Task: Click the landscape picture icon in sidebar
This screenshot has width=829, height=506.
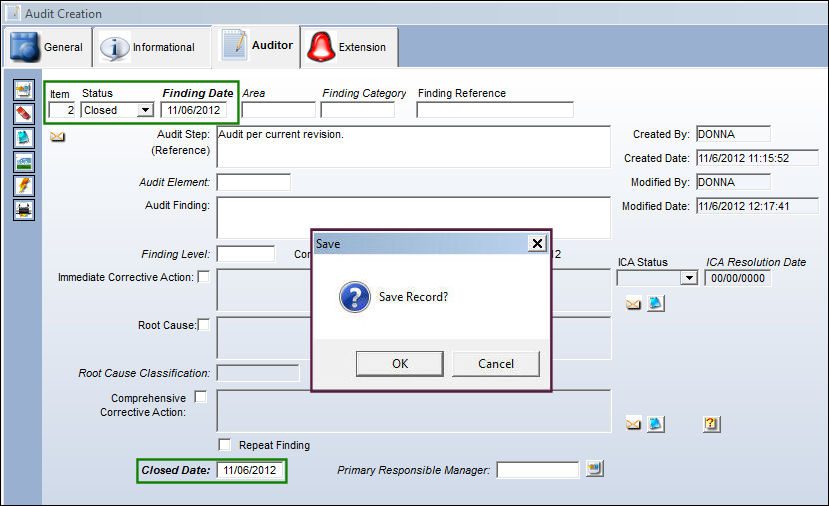Action: (24, 162)
